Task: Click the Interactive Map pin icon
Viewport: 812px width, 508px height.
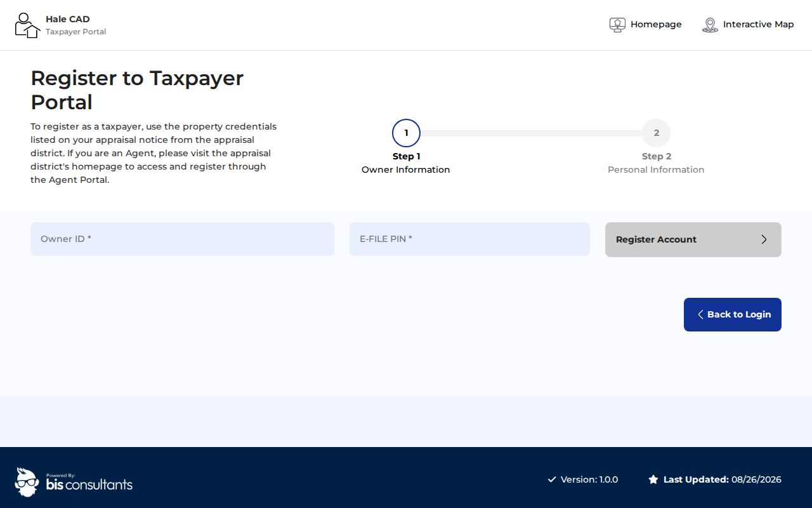Action: pyautogui.click(x=710, y=25)
